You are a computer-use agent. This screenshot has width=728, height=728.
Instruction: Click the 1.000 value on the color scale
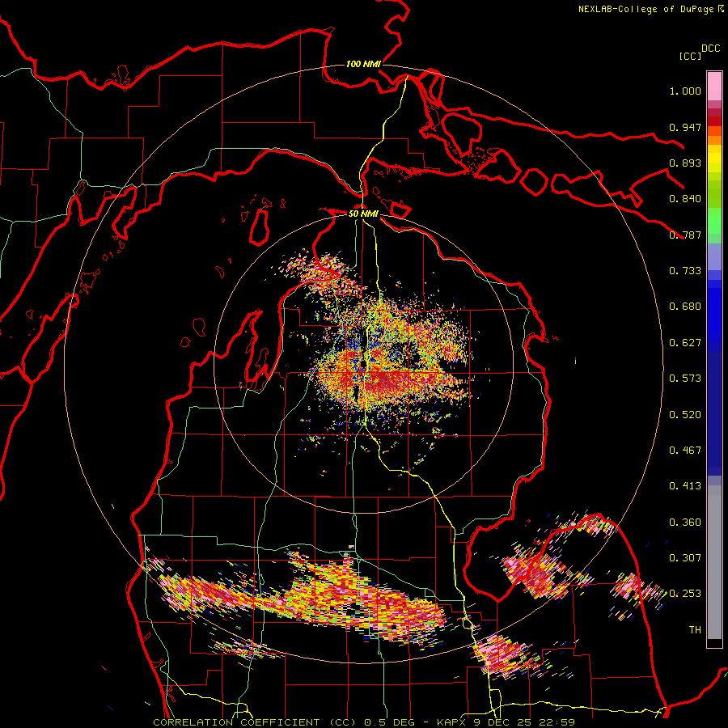coord(685,91)
